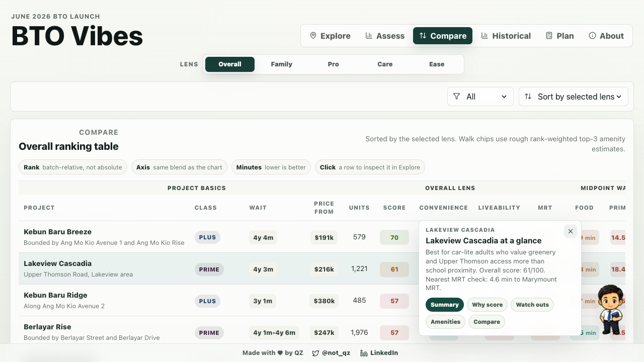
Task: Pick the Ease lens
Action: [x=437, y=64]
